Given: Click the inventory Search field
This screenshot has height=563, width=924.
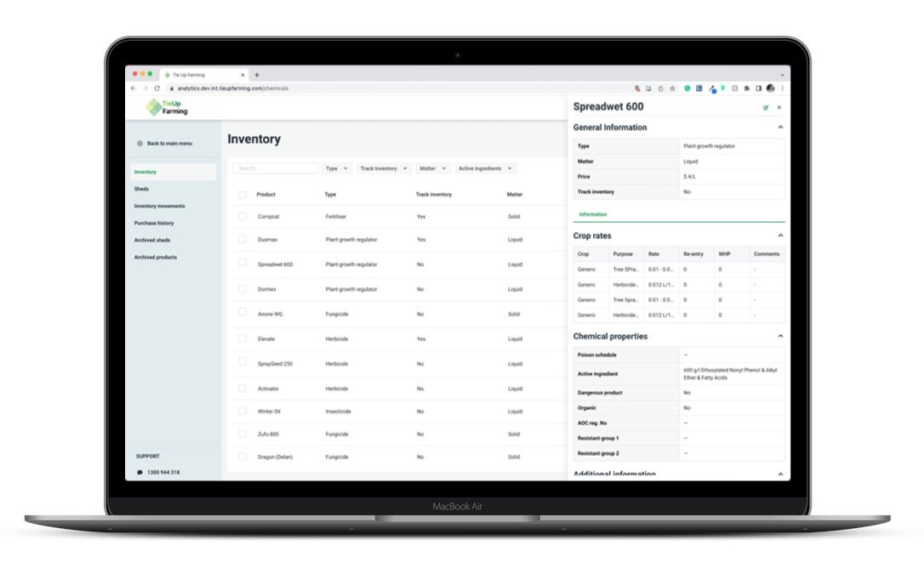Looking at the screenshot, I should pyautogui.click(x=276, y=168).
